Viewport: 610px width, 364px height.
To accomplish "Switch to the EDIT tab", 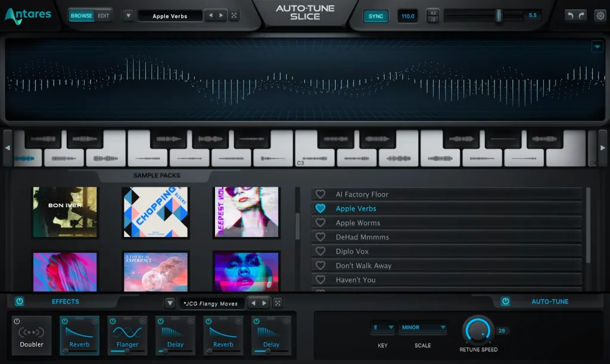I will 103,15.
